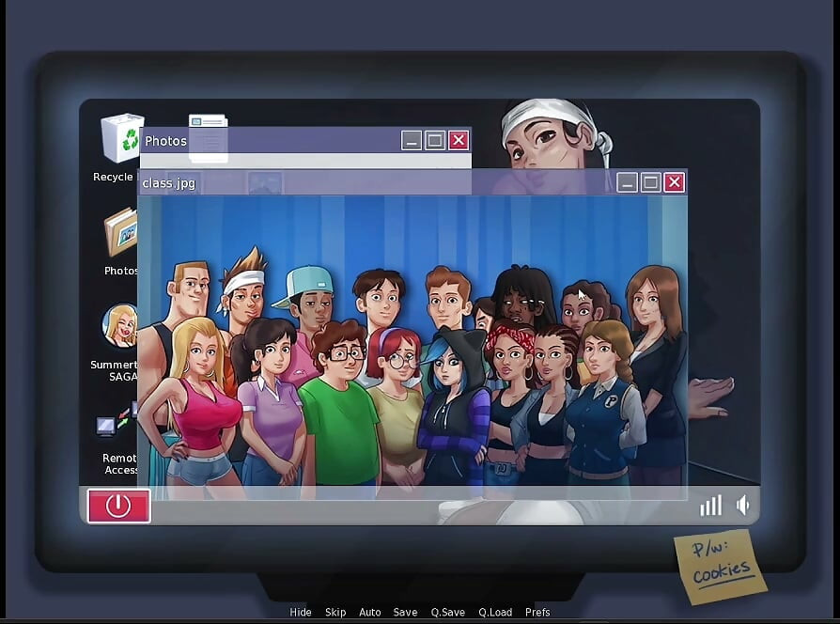Open the Recycle Bin desktop icon
840x624 pixels.
pos(121,137)
